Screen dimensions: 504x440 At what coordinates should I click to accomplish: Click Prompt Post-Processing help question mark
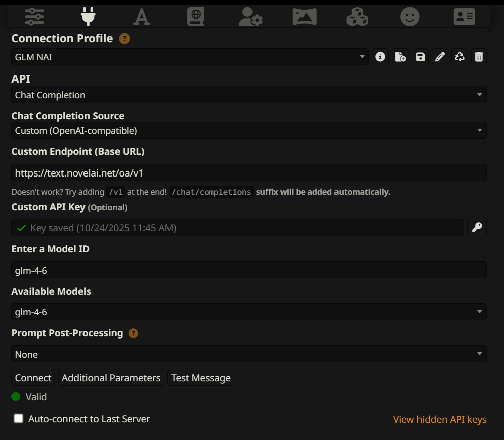pos(133,333)
